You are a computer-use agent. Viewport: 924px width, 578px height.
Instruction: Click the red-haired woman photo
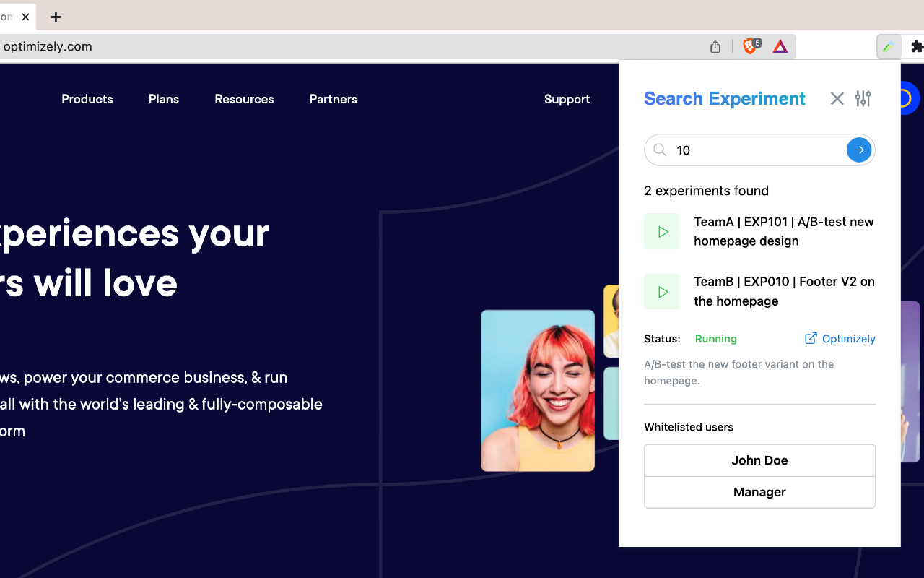538,391
